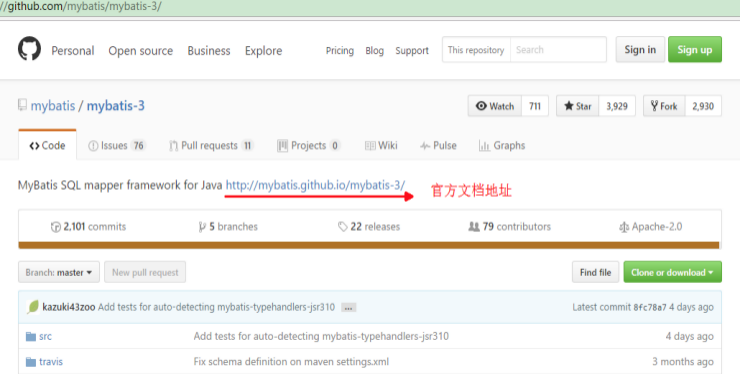The width and height of the screenshot is (742, 376).
Task: View the 3,929 stargazers count
Action: [617, 106]
